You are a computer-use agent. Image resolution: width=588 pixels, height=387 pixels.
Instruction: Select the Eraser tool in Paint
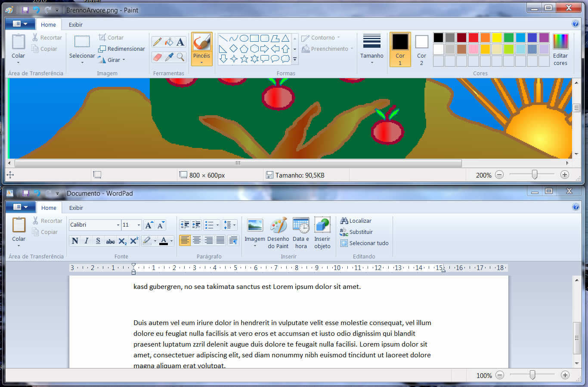pyautogui.click(x=158, y=57)
